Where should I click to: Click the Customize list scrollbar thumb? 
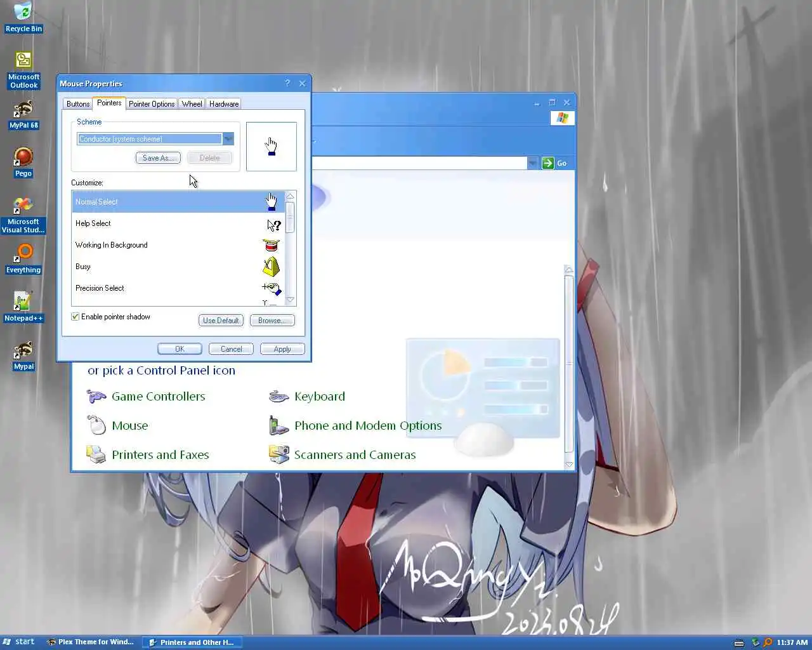291,217
